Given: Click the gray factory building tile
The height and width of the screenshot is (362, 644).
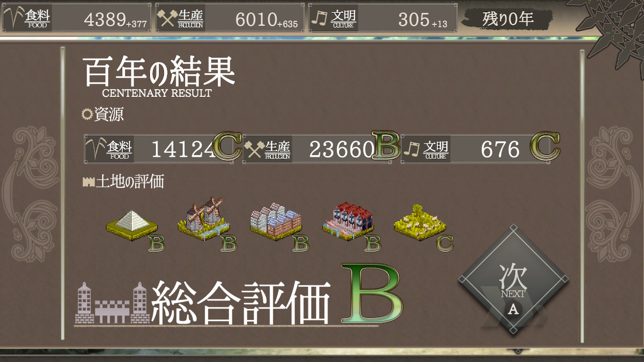Looking at the screenshot, I should (x=276, y=222).
